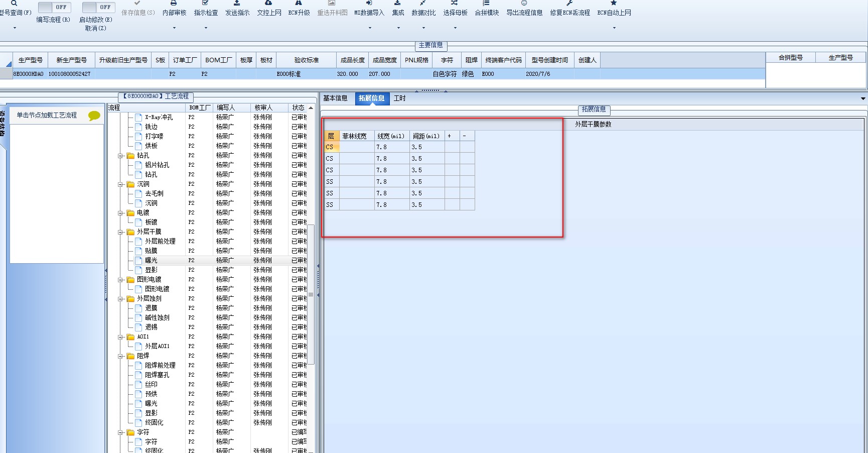
Task: Open the 工时 tab
Action: pyautogui.click(x=400, y=98)
